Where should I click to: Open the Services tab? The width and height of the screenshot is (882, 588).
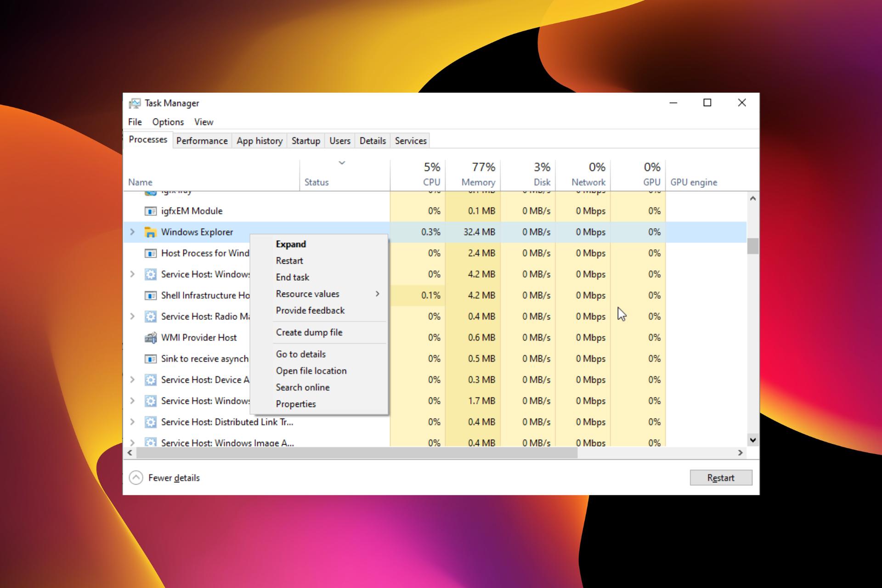coord(411,141)
